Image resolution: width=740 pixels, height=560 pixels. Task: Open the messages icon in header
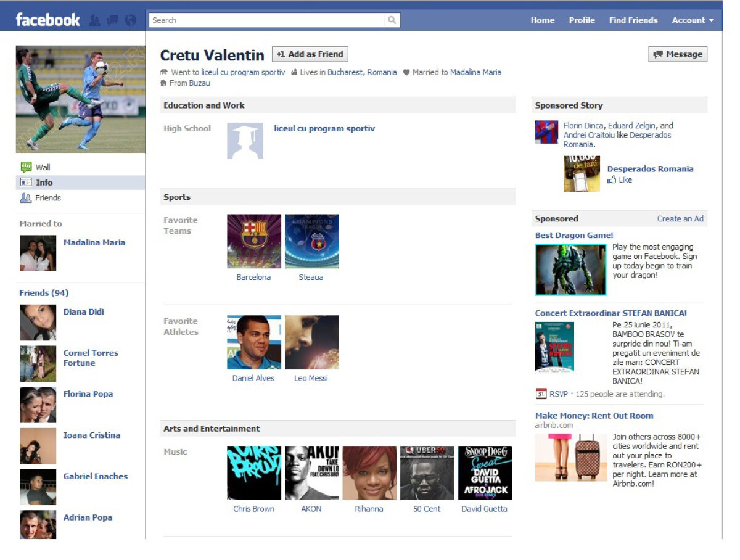(x=112, y=20)
